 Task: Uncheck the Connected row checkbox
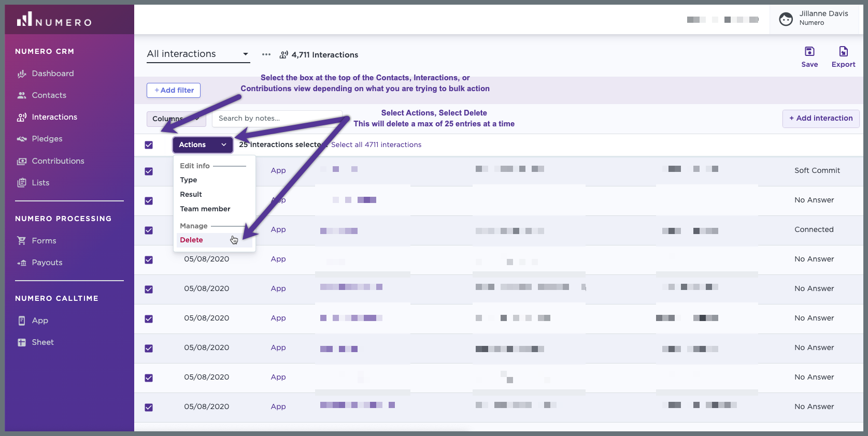tap(149, 230)
